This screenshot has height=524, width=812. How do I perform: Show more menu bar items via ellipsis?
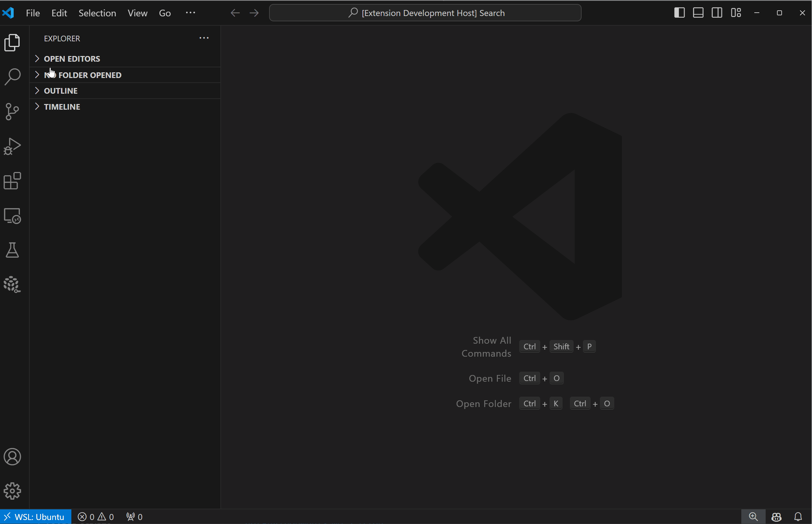(x=191, y=13)
